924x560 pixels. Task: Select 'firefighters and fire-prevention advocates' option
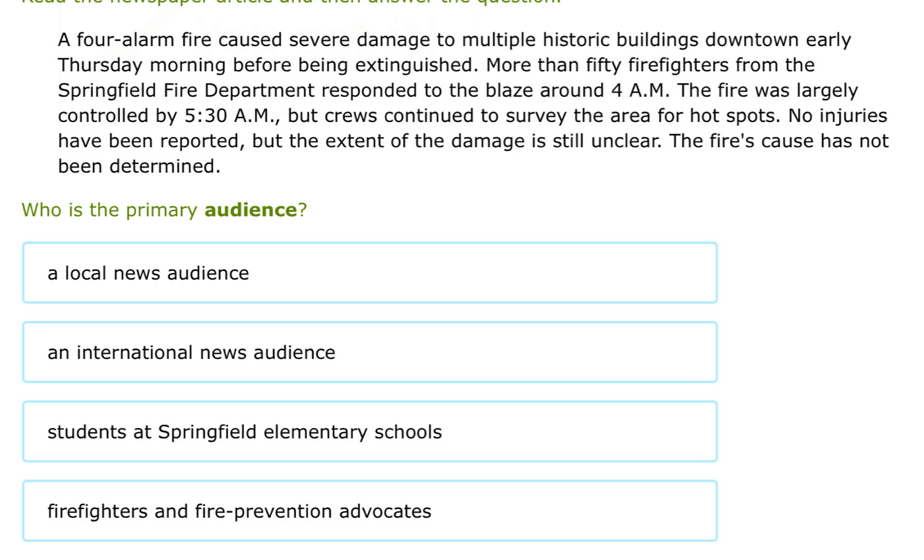[370, 511]
